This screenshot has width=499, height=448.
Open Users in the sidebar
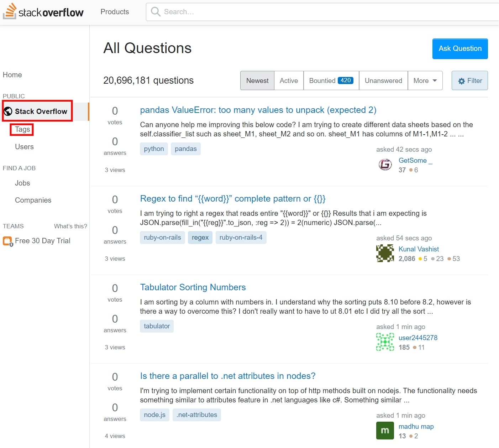coord(24,147)
